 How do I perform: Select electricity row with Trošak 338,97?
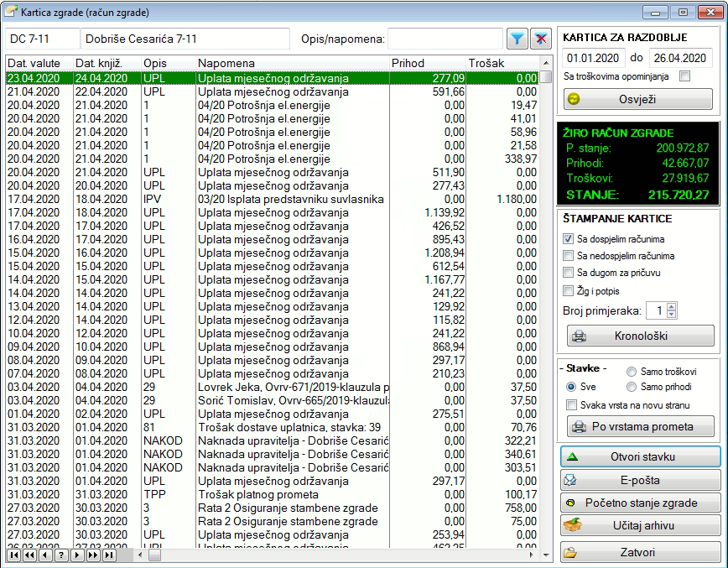272,159
